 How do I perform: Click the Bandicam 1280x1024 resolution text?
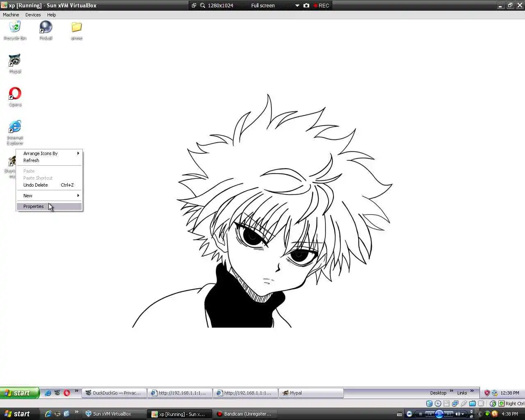pyautogui.click(x=220, y=5)
